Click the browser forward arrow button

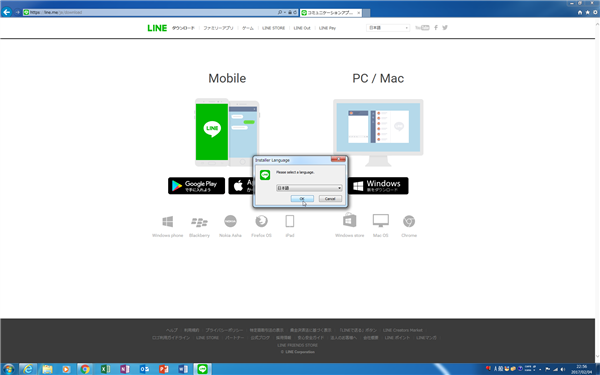(18, 12)
